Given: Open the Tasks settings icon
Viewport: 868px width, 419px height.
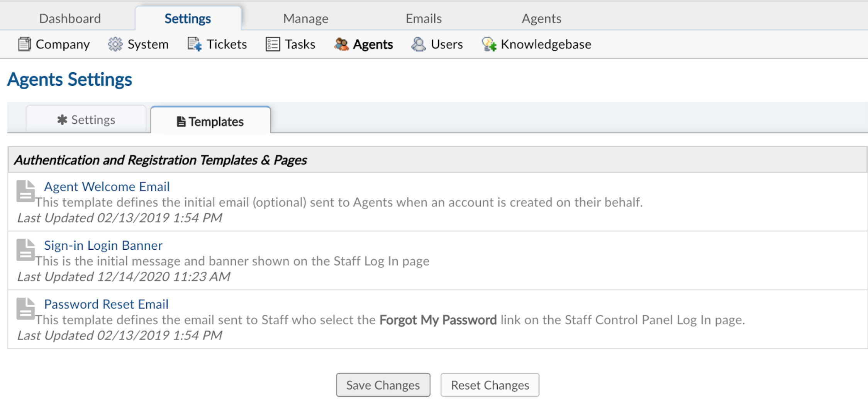Looking at the screenshot, I should tap(272, 44).
